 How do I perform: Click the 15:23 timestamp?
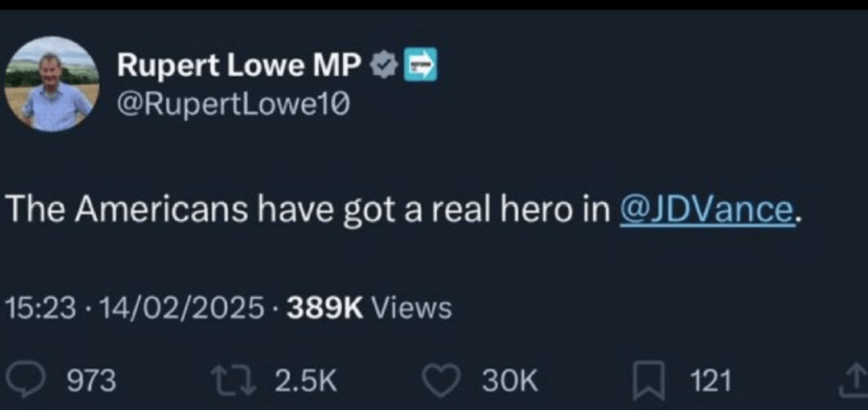[41, 308]
